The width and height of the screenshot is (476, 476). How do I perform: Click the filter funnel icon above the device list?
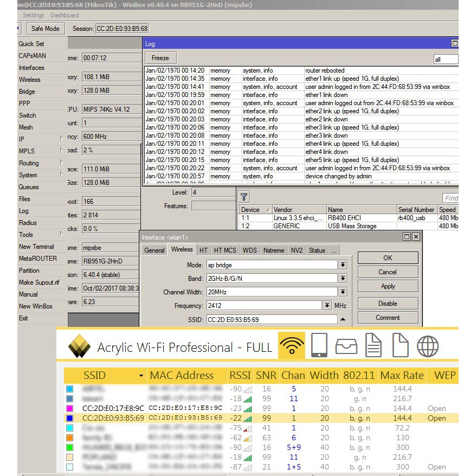(x=244, y=197)
